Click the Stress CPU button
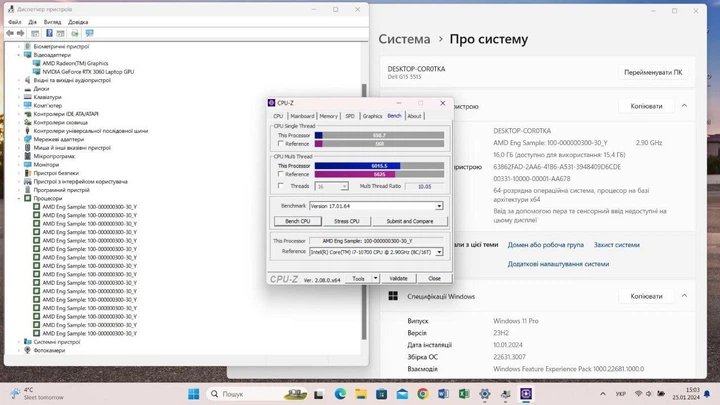 347,221
